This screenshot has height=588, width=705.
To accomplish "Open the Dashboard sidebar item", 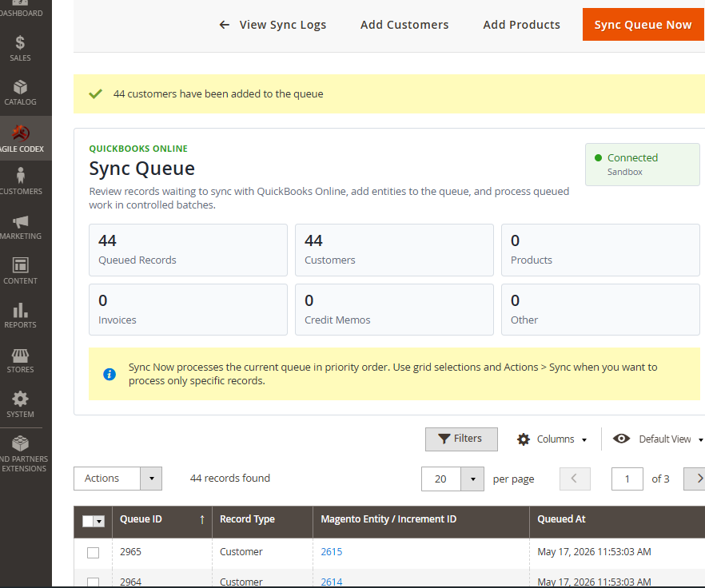I will 20,9.
